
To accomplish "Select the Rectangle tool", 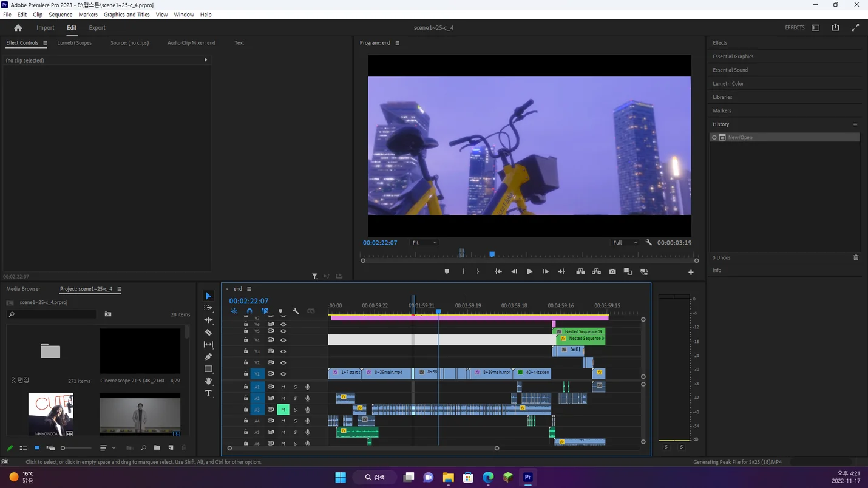I will (x=208, y=369).
